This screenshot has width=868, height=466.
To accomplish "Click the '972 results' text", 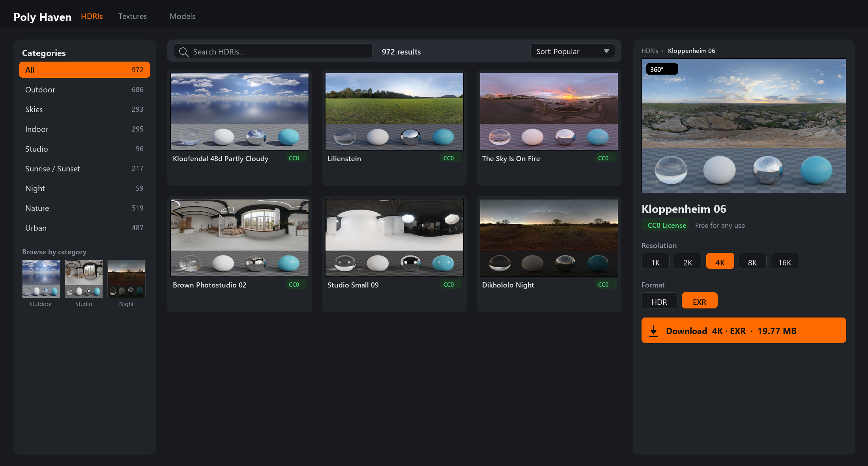I will [401, 52].
